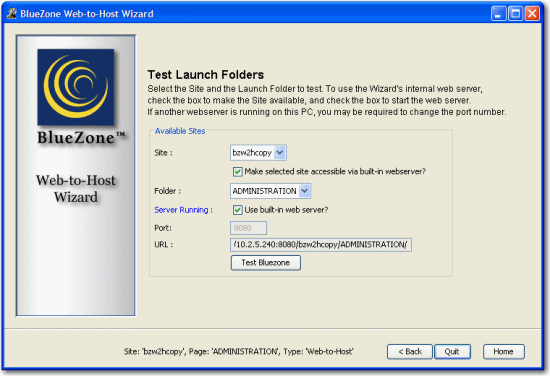Viewport: 550px width, 376px height.
Task: Open the Site dropdown arrow
Action: tap(280, 153)
